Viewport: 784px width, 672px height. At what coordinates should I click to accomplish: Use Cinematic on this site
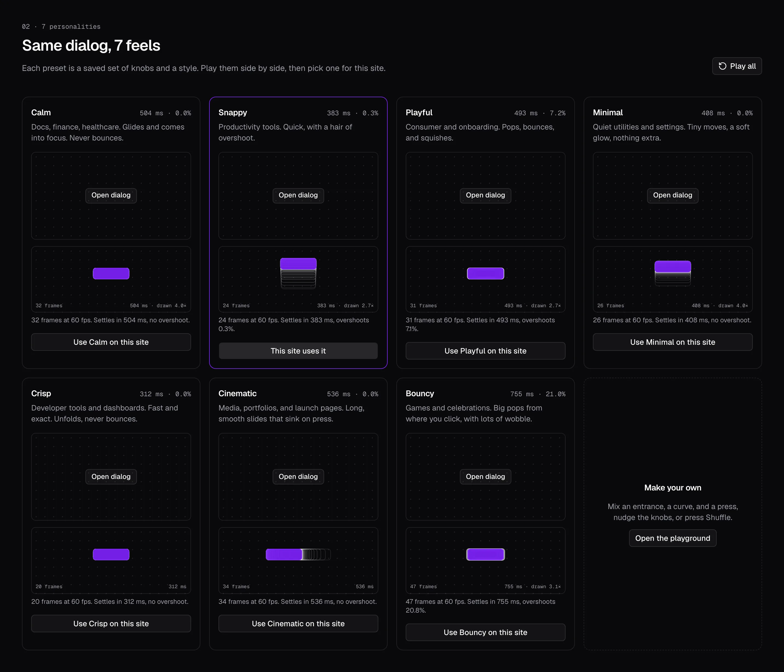[x=298, y=624]
